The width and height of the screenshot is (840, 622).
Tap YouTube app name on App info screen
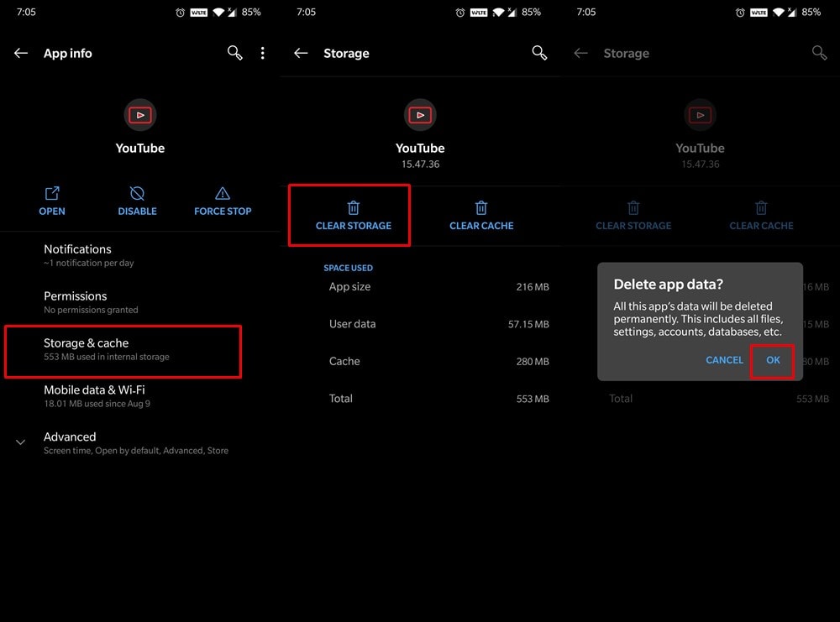[140, 149]
